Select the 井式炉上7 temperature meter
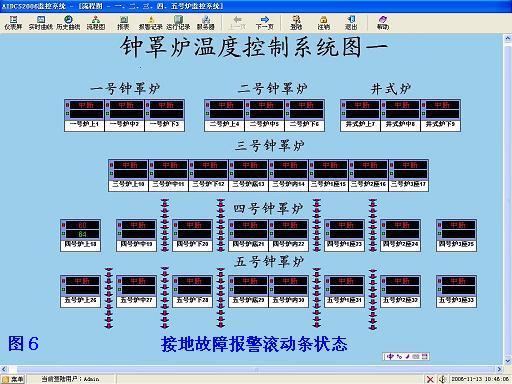The height and width of the screenshot is (384, 512). point(360,115)
